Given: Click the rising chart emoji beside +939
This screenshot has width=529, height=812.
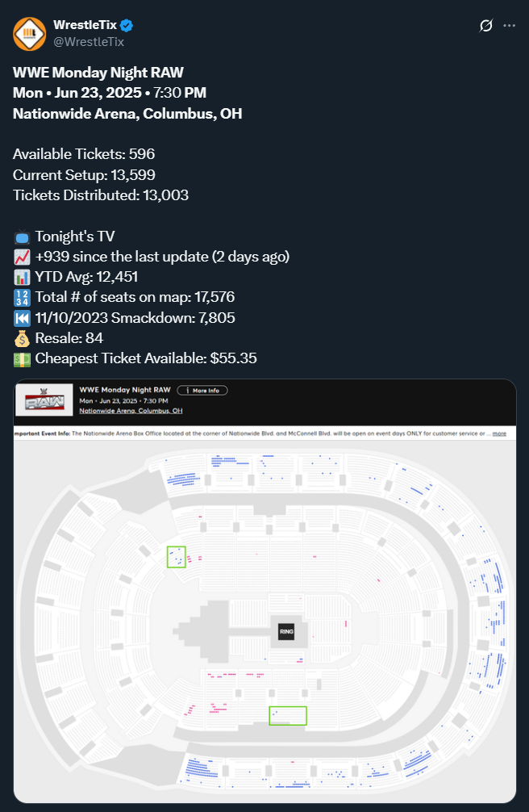Looking at the screenshot, I should 22,257.
